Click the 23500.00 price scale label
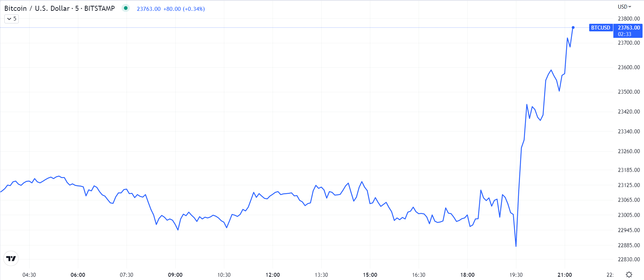 629,92
